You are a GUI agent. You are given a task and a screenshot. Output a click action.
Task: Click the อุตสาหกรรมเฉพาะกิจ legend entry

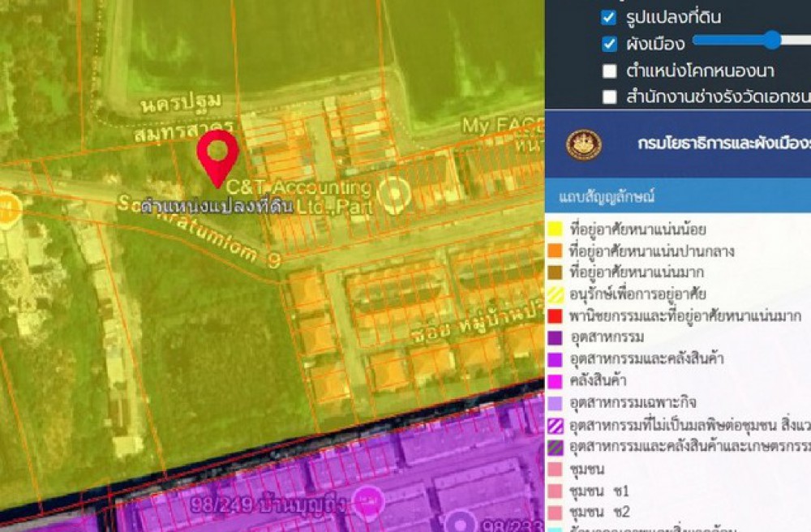click(x=633, y=404)
